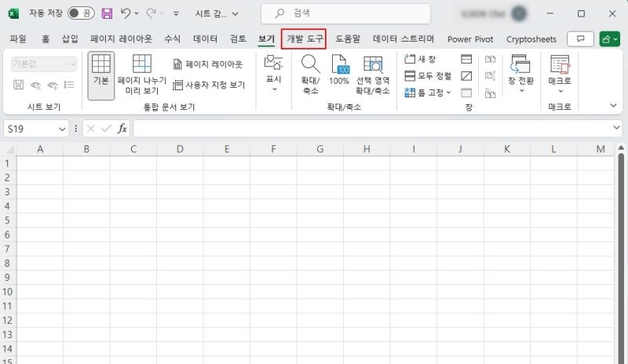
Task: Click the Undo arrow icon
Action: [126, 13]
